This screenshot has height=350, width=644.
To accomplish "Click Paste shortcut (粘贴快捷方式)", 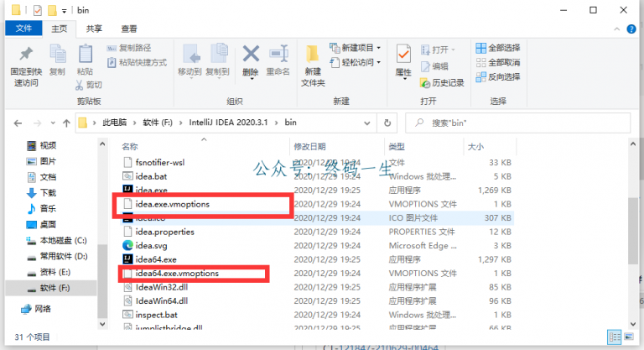I will point(138,62).
